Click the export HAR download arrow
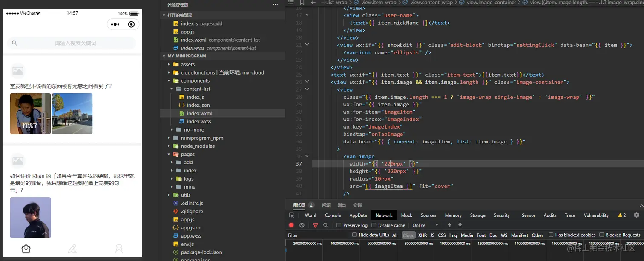 [x=460, y=225]
